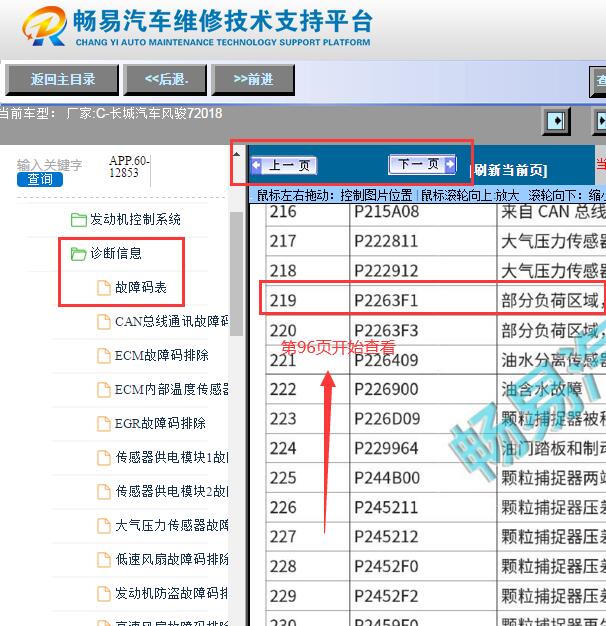This screenshot has width=606, height=626.
Task: Open the 故障码表 document
Action: tap(141, 287)
